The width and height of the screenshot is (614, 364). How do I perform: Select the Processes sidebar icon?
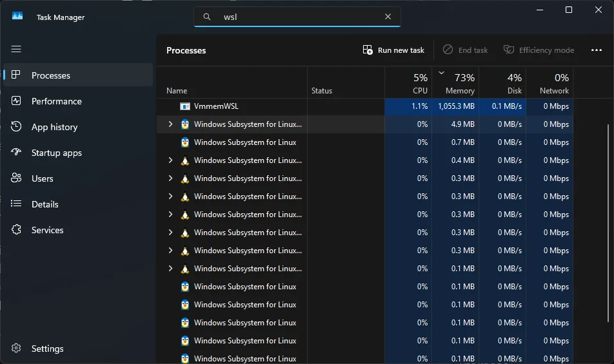point(16,75)
